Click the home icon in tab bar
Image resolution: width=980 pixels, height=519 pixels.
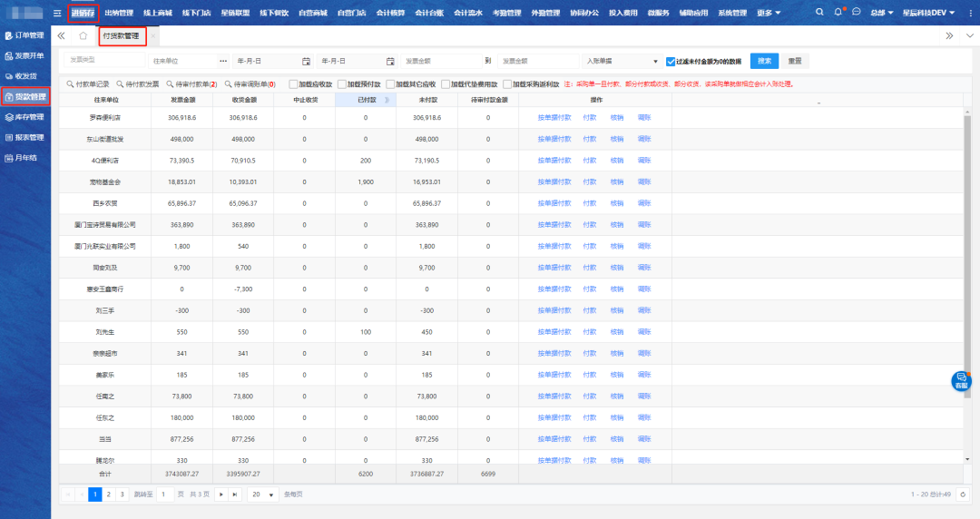(83, 35)
